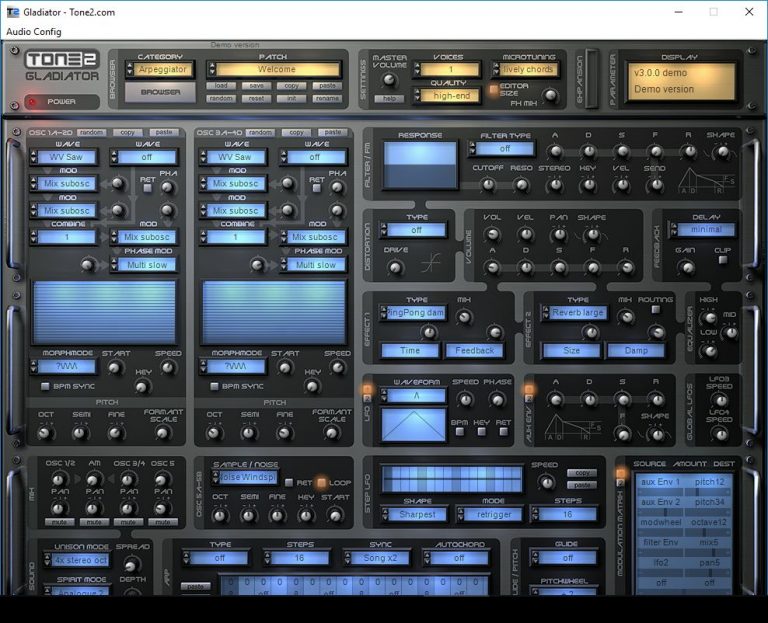Tick the RET checkbox in OSC 1A-2B
The height and width of the screenshot is (623, 768).
click(x=147, y=188)
